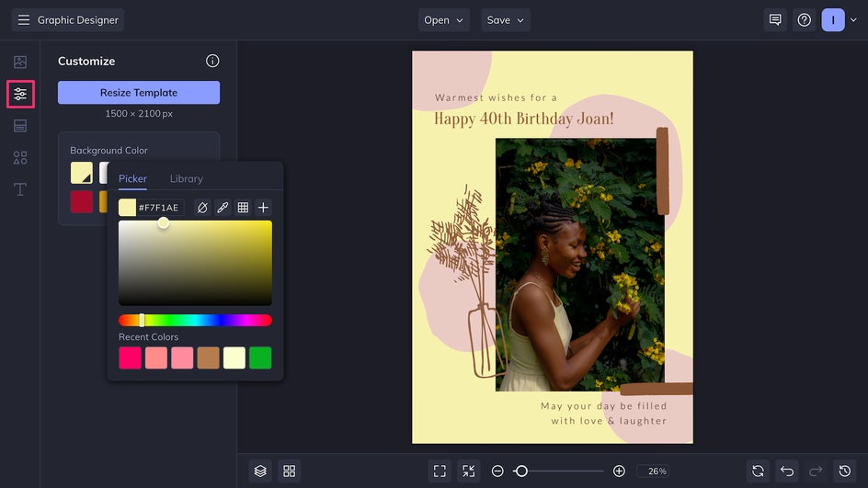
Task: Open the history clock icon
Action: [845, 471]
